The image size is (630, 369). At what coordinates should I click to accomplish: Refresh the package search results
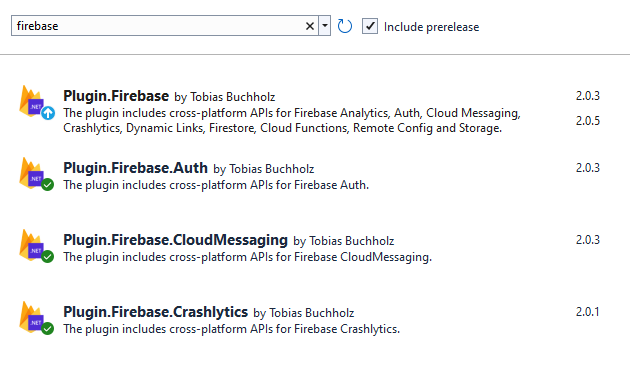coord(344,26)
